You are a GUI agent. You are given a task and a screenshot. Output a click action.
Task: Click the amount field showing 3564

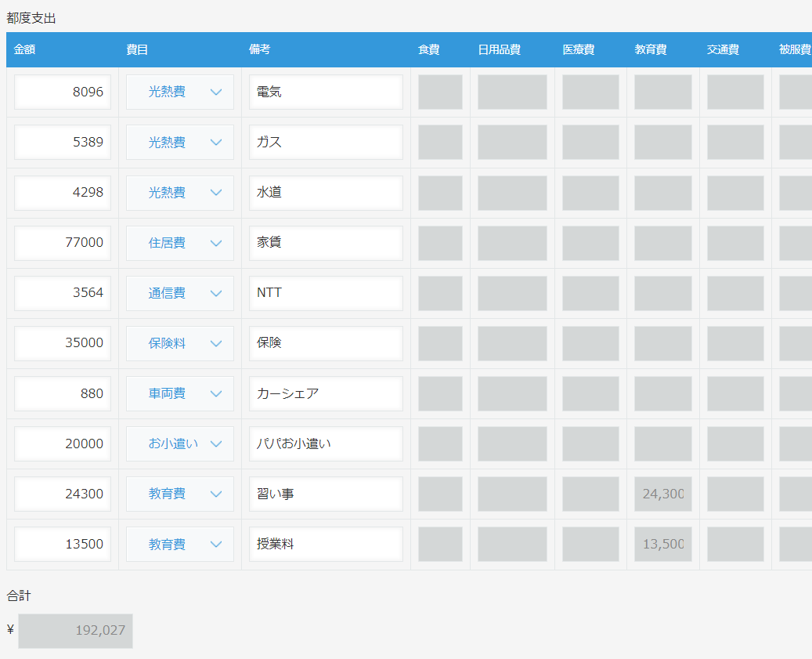click(x=63, y=293)
